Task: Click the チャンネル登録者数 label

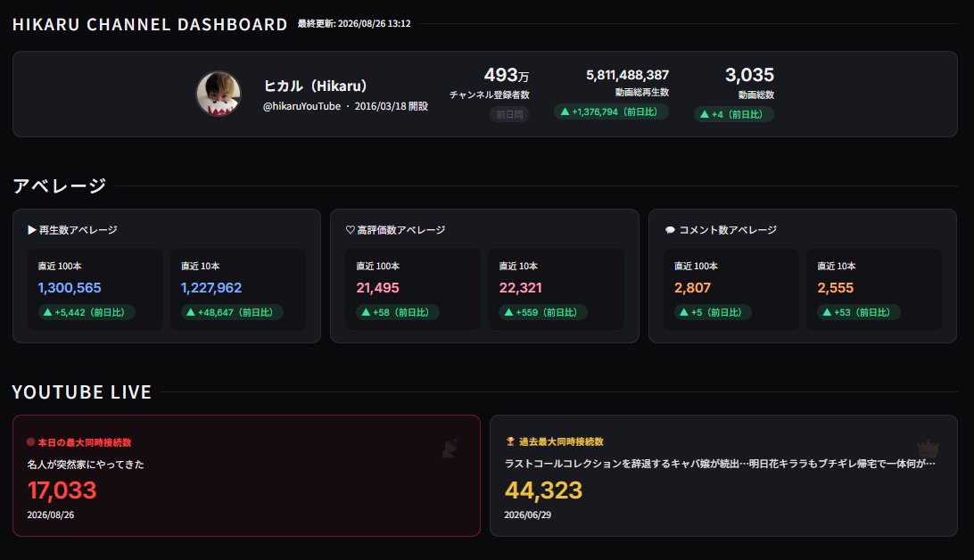Action: 490,95
